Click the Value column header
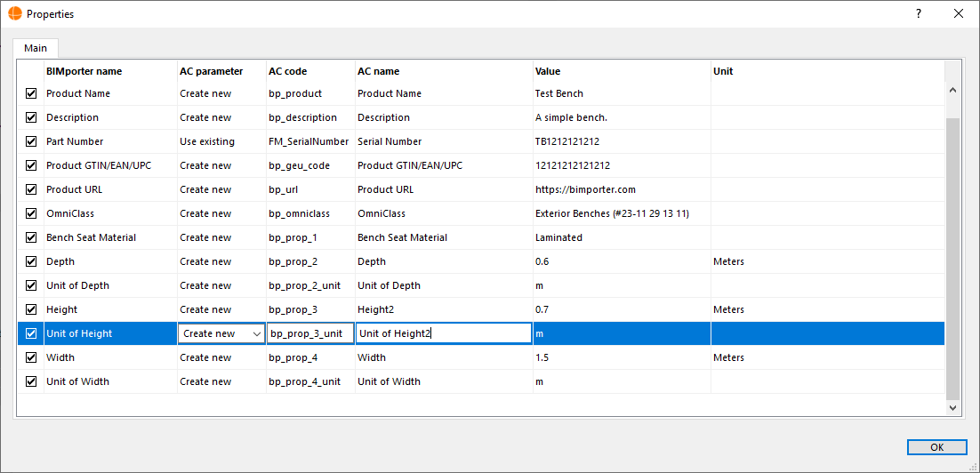The width and height of the screenshot is (980, 473). 622,71
